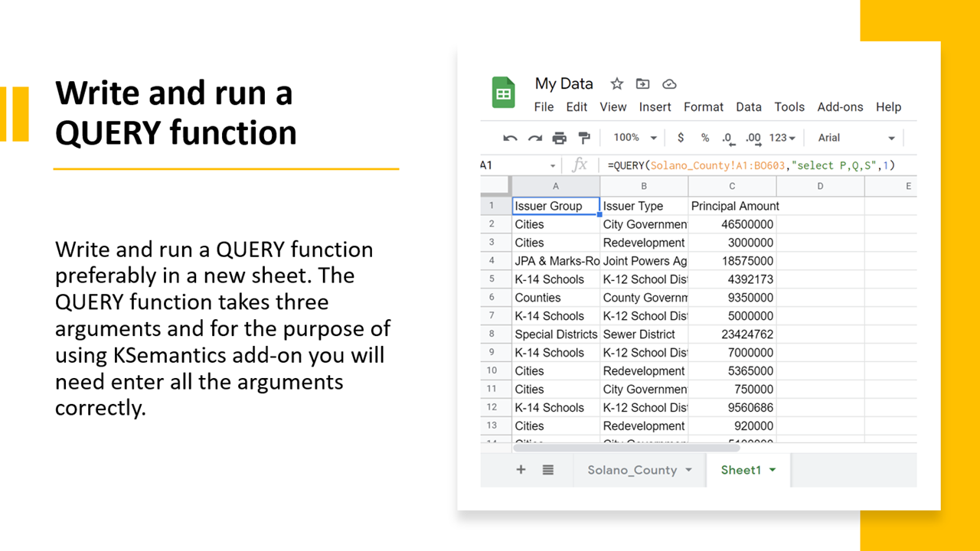The image size is (980, 551).
Task: Open the all sheets list button
Action: (548, 470)
